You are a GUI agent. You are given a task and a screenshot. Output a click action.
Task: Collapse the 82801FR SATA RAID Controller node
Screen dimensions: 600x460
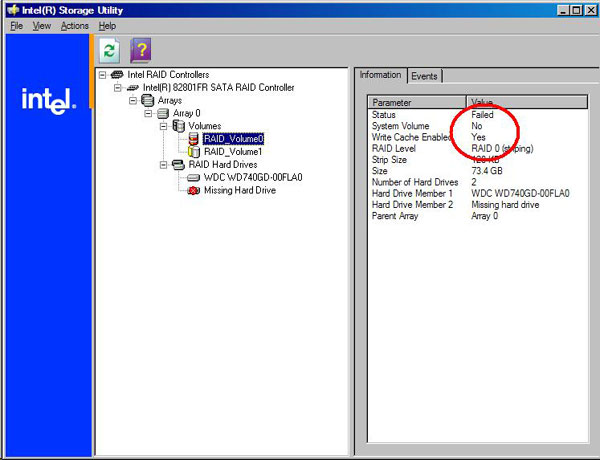(x=117, y=88)
